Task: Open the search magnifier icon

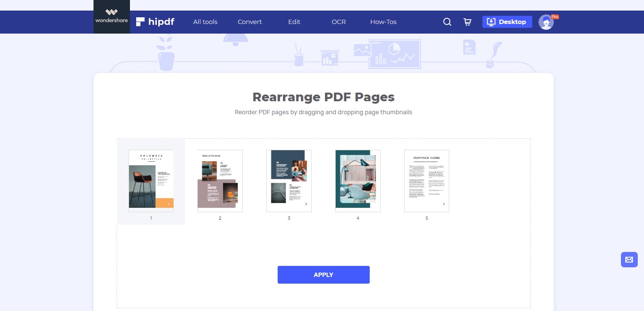Action: click(x=447, y=22)
